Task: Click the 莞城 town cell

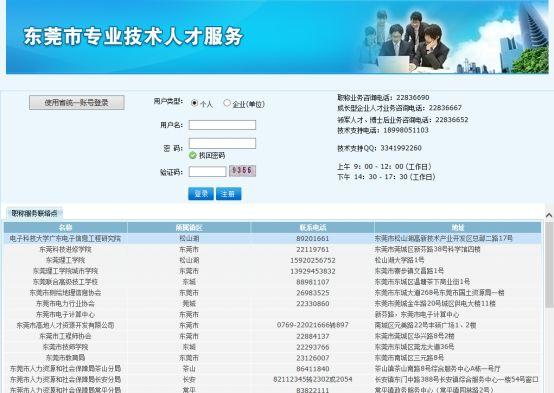Action: [189, 304]
